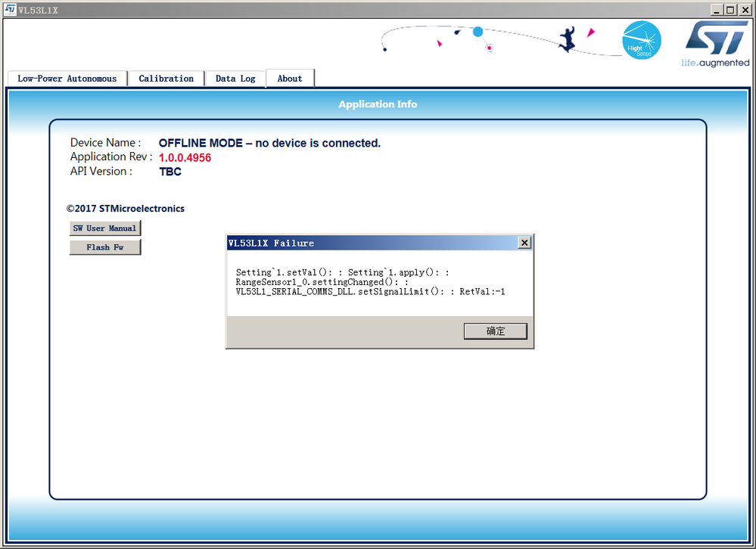The height and width of the screenshot is (549, 756).
Task: Click the Device Name label
Action: pos(106,143)
